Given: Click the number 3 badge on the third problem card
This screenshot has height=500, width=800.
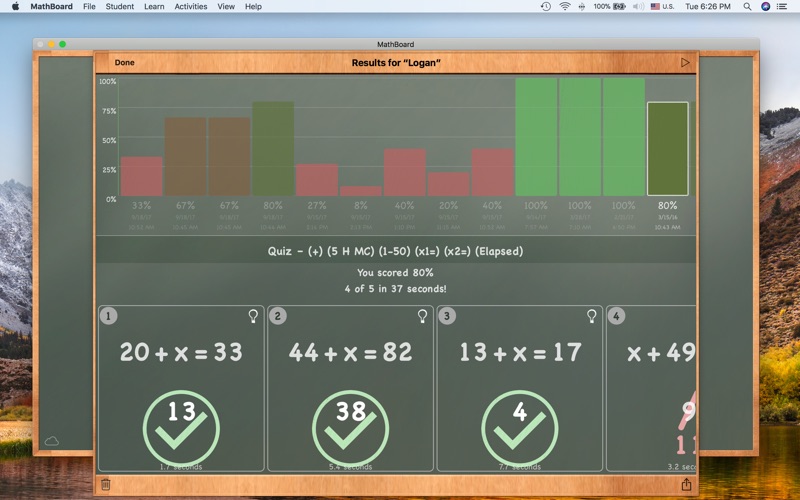Looking at the screenshot, I should pyautogui.click(x=447, y=316).
